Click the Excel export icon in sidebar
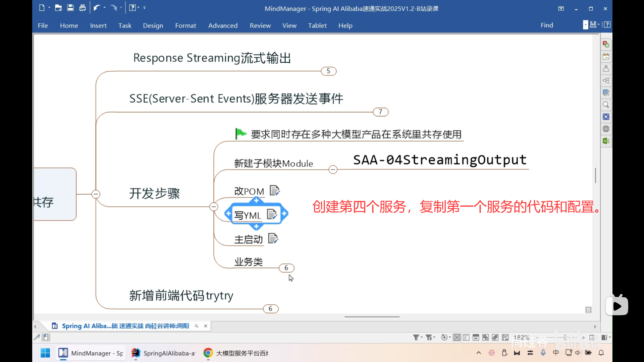 click(x=606, y=141)
